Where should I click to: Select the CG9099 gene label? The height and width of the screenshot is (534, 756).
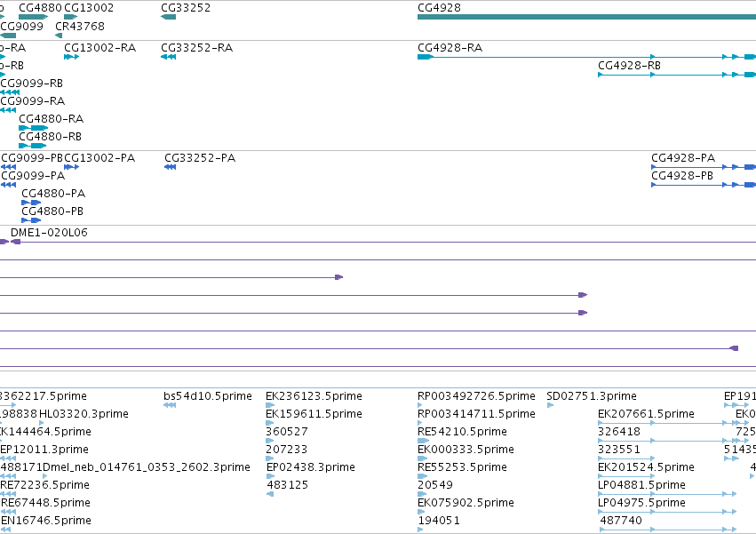click(x=22, y=26)
